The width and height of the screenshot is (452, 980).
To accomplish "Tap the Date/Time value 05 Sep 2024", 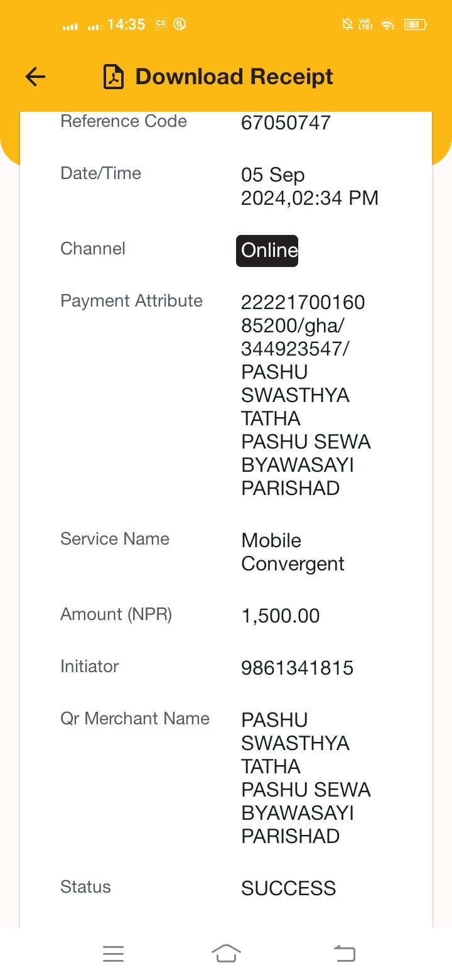I will pyautogui.click(x=309, y=187).
